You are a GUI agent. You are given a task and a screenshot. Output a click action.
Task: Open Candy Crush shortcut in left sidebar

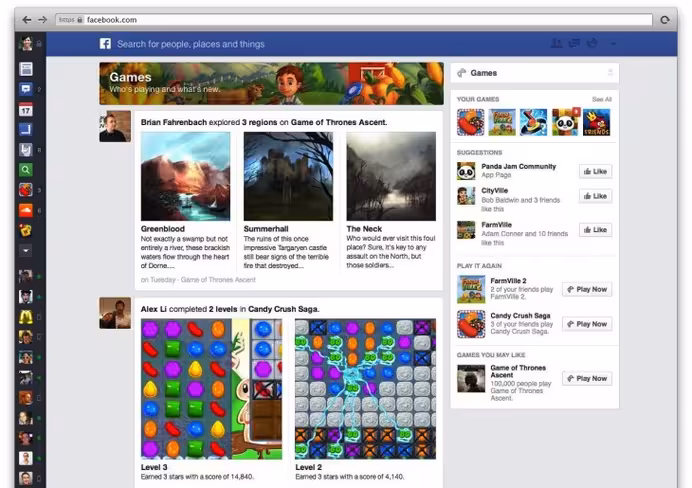coord(26,190)
